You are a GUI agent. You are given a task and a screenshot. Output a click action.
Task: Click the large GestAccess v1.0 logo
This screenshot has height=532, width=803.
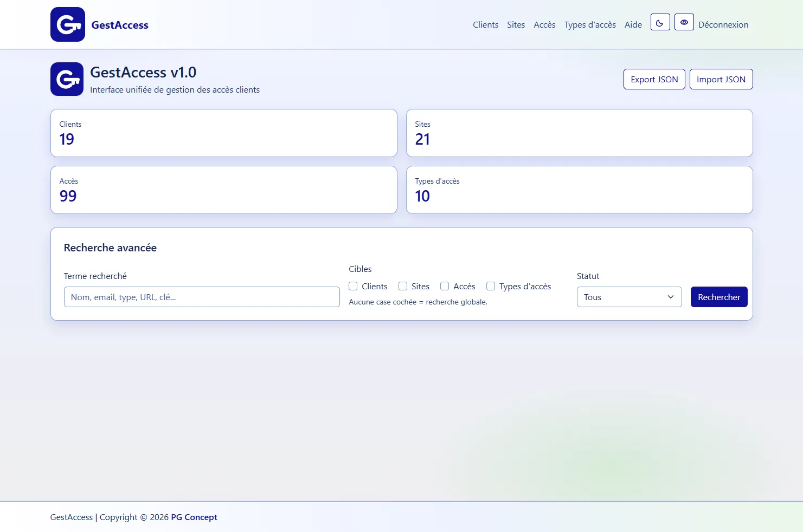pyautogui.click(x=67, y=79)
